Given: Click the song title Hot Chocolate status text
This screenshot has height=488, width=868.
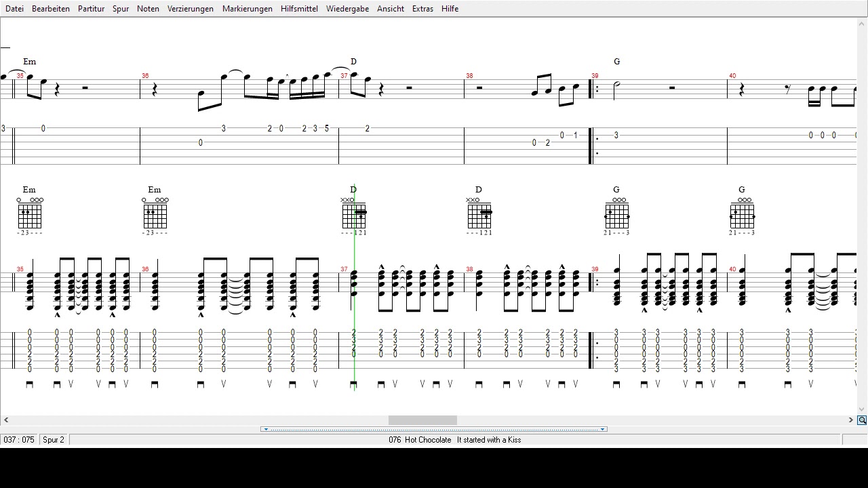Looking at the screenshot, I should coord(455,440).
